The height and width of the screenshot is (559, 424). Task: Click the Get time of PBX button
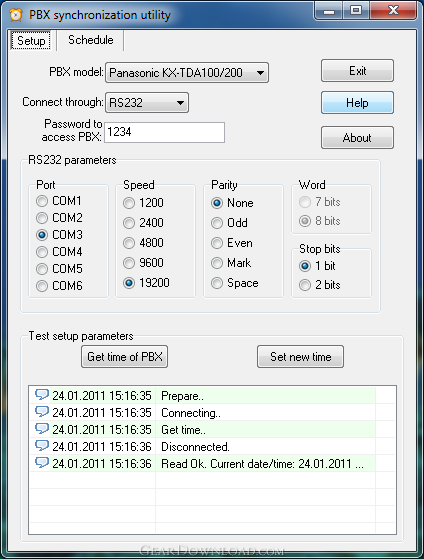pos(124,357)
